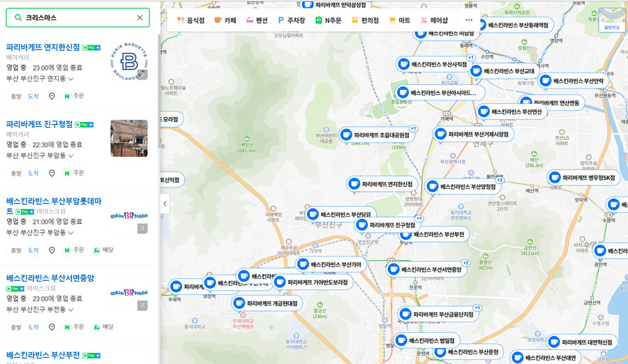Click map marker 파리바게뜨 가야반도보라점
Screen dimensions: 628x364
(x=313, y=282)
